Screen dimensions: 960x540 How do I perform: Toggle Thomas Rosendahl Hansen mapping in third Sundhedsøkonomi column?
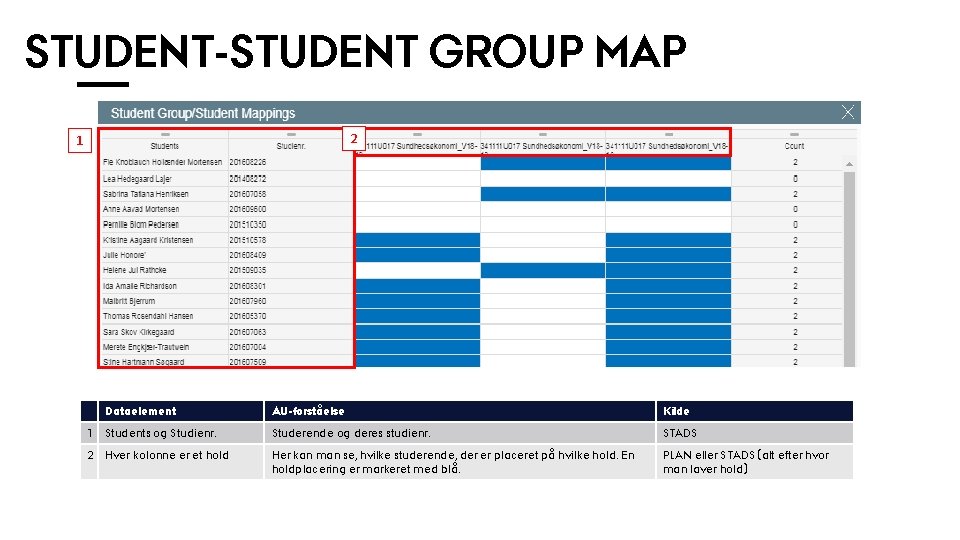click(668, 317)
